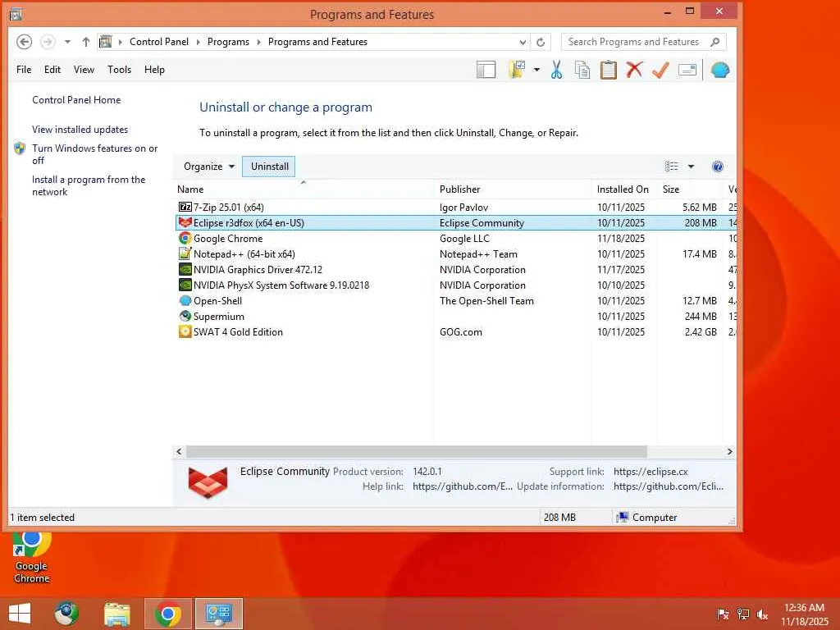Expand the arrow after Programs breadcrumb
The image size is (840, 630).
pyautogui.click(x=258, y=42)
